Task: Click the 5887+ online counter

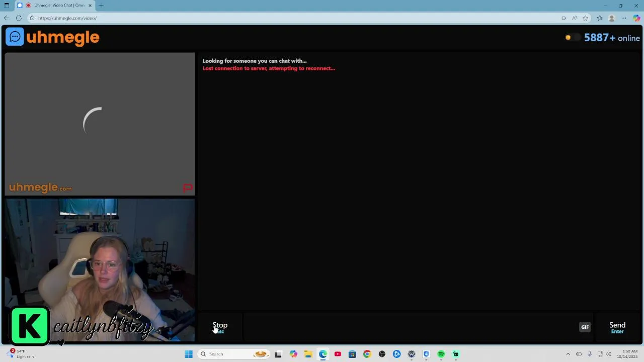Action: click(x=612, y=38)
